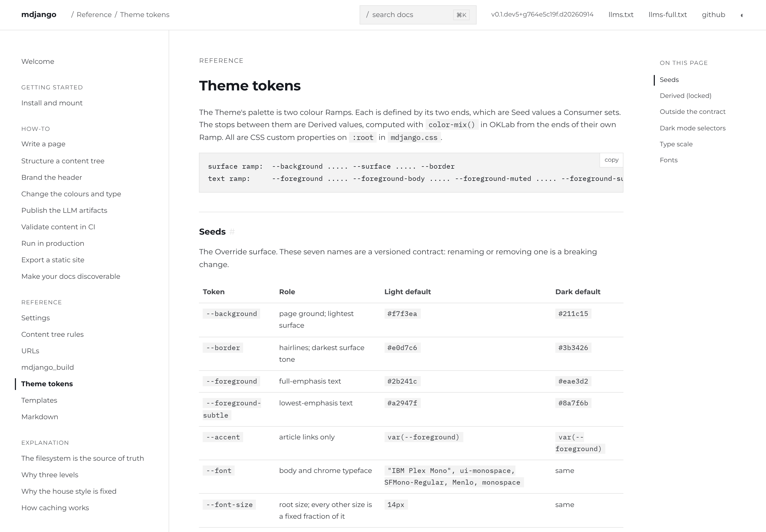Click the --background token cell
The width and height of the screenshot is (766, 532).
tap(231, 314)
